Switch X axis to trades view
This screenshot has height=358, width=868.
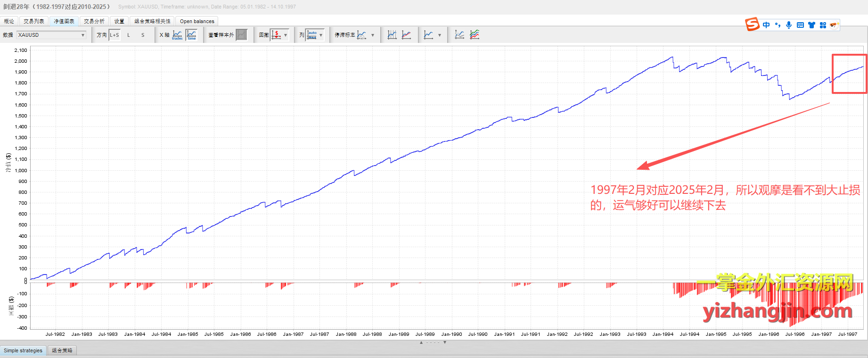tap(177, 35)
